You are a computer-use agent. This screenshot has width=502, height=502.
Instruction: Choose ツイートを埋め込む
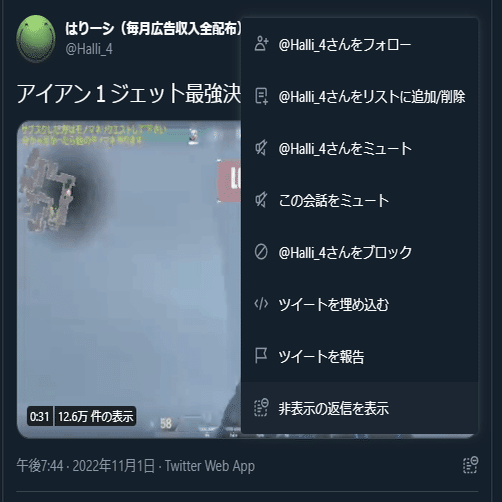click(x=360, y=304)
